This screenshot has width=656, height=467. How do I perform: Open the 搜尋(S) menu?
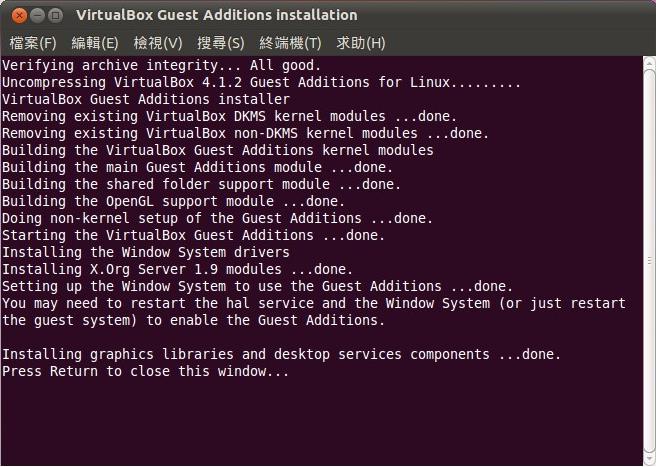point(221,43)
